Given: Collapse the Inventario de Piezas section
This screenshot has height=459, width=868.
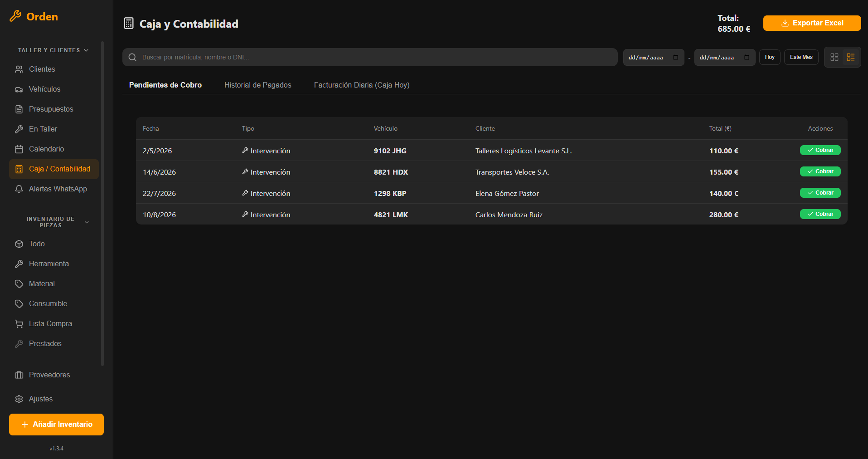Looking at the screenshot, I should coord(87,222).
